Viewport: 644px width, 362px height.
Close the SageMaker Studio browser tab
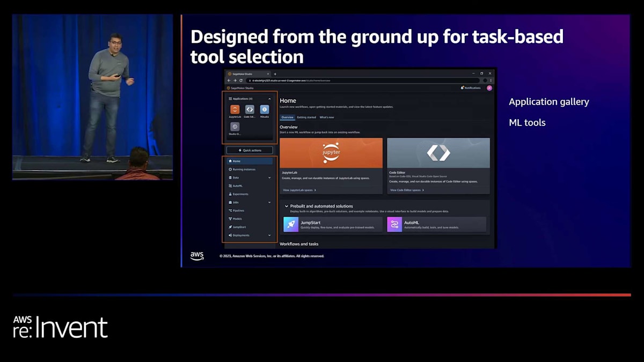tap(268, 73)
